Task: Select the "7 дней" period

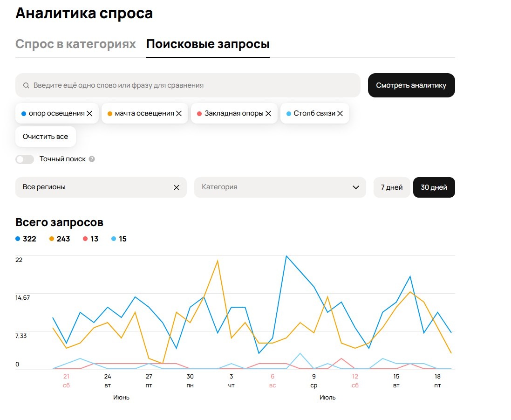Action: (392, 187)
